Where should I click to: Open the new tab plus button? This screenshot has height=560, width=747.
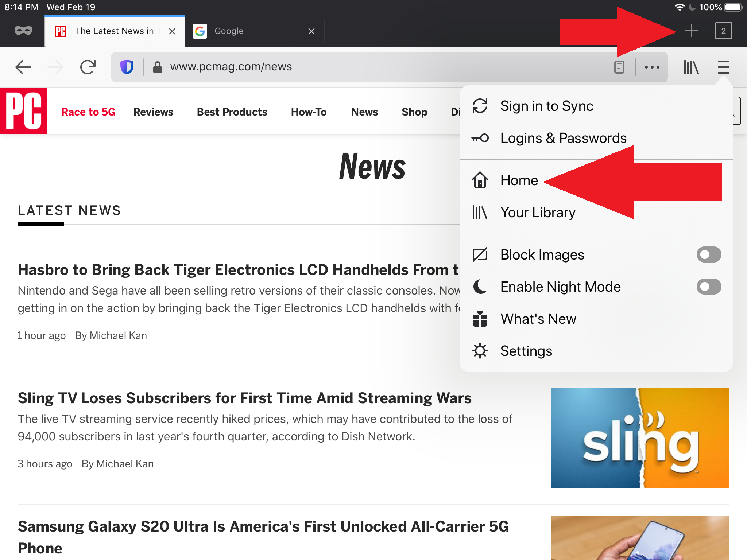[691, 31]
